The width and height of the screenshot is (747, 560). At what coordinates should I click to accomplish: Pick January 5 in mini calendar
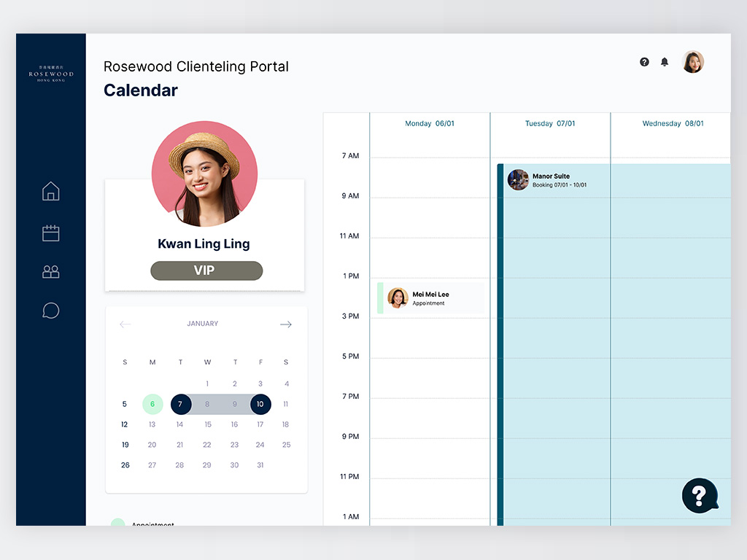124,404
